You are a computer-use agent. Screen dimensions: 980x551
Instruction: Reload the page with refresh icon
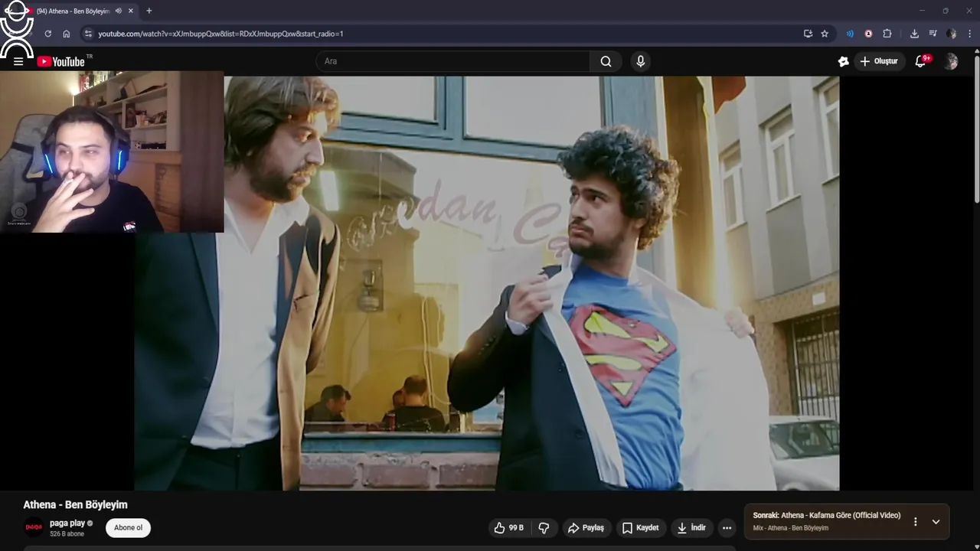tap(47, 34)
